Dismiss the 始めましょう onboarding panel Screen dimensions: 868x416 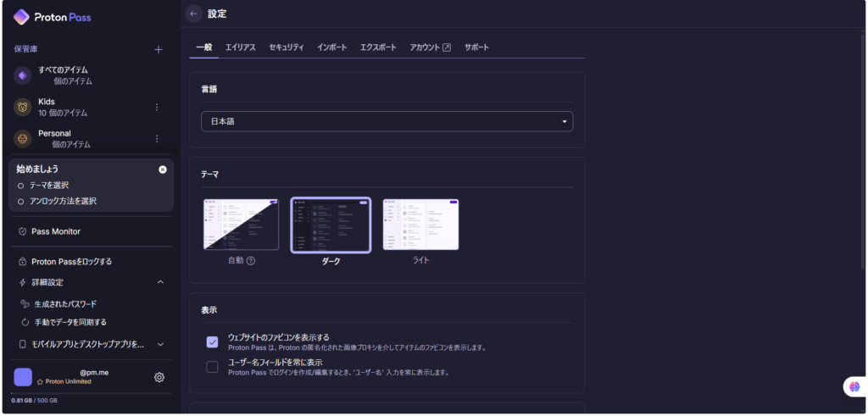(163, 169)
